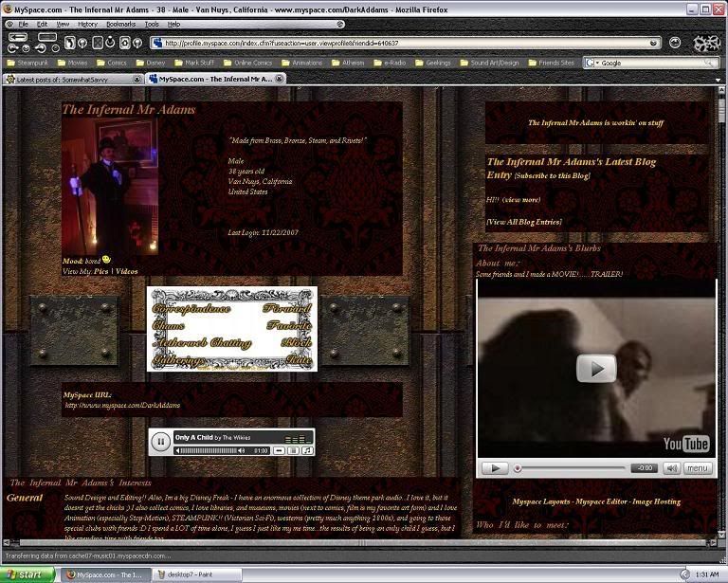Viewport: 728px width, 583px height.
Task: Switch to the 'Latest posts of: SomewhatSavvy' tab
Action: pyautogui.click(x=73, y=80)
